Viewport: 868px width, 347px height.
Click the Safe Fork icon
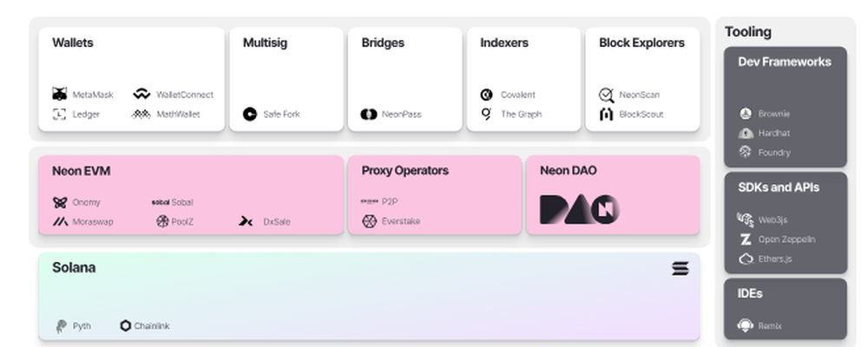point(250,114)
